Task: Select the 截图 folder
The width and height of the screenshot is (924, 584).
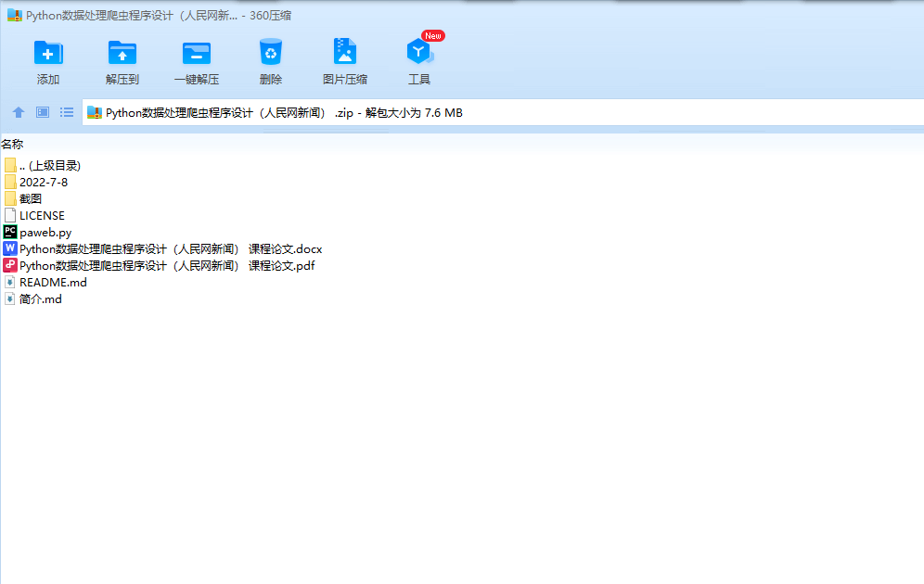Action: point(23,199)
